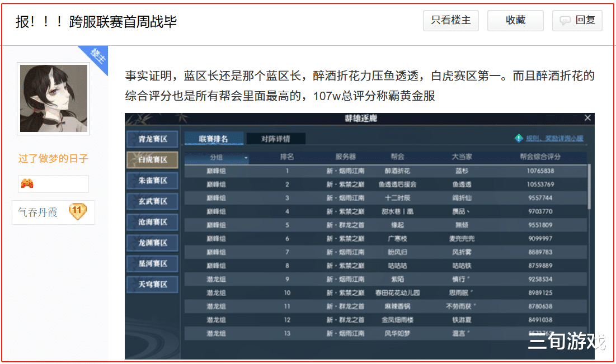Image resolution: width=616 pixels, height=364 pixels.
Task: Click leader name 麦兜兜兜
Action: point(462,239)
